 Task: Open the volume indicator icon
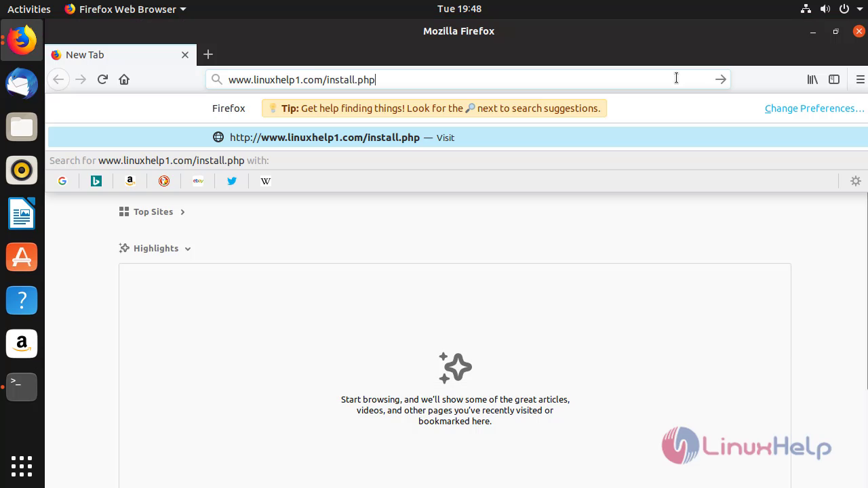pyautogui.click(x=825, y=9)
